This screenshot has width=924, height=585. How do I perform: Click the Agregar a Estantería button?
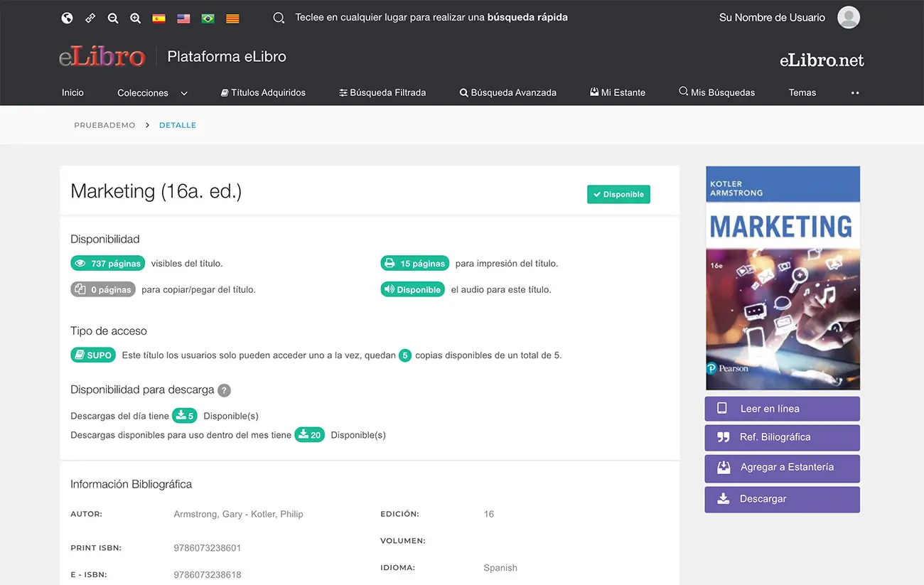pyautogui.click(x=782, y=468)
